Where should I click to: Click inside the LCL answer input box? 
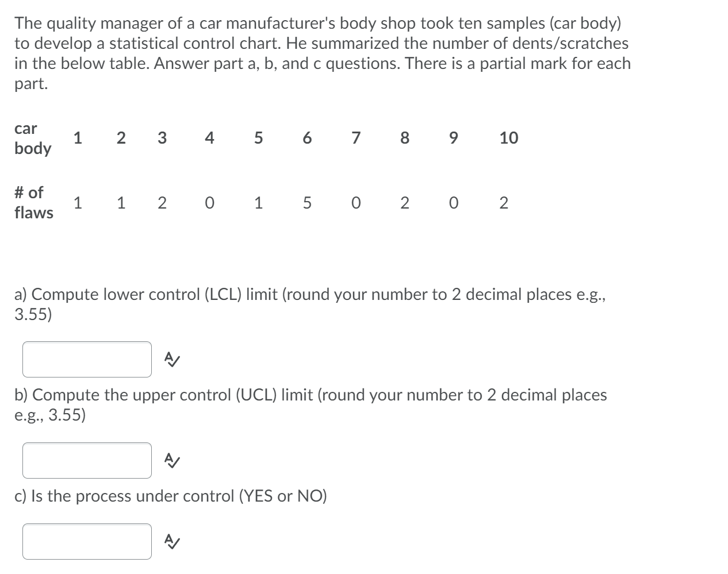pyautogui.click(x=86, y=357)
